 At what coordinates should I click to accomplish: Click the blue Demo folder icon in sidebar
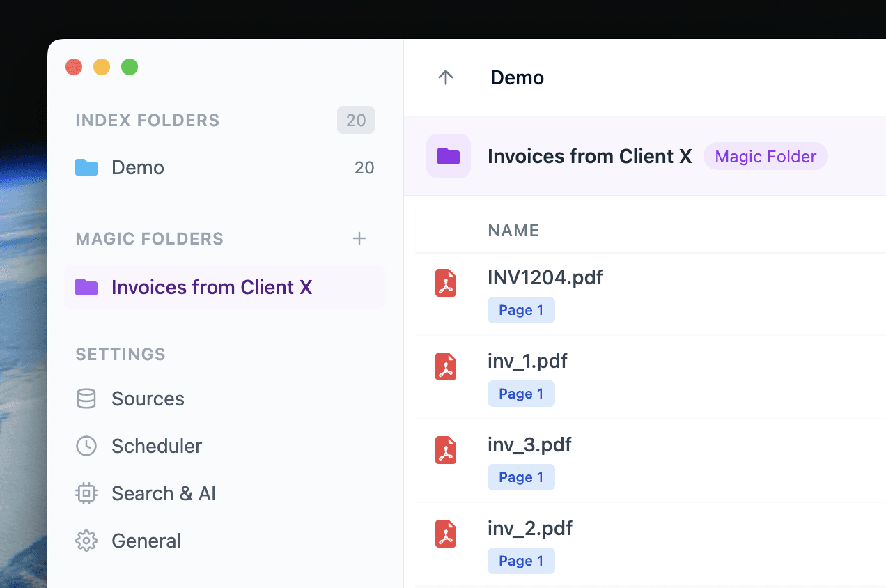coord(86,167)
